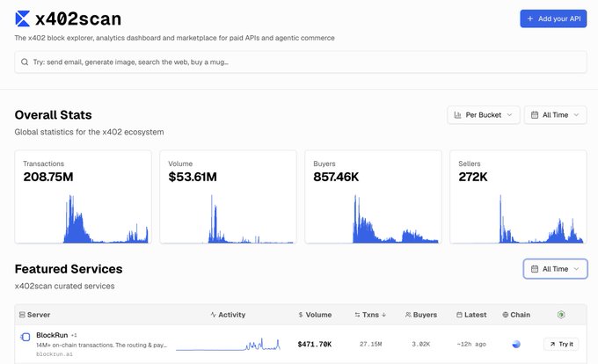
Task: Click the x402scan site title
Action: (78, 18)
